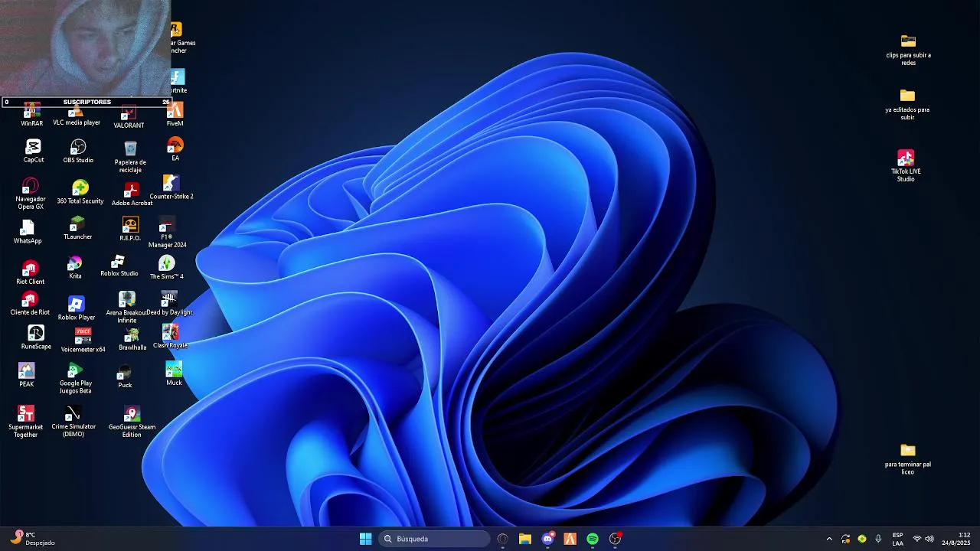
Task: Open CapCut from the desktop
Action: pos(33,151)
